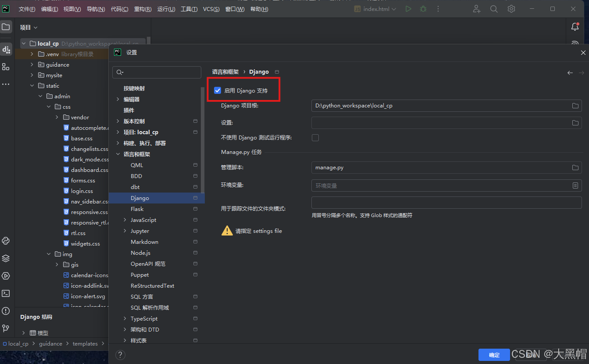Click the 项目 tool window title dropdown

point(29,28)
